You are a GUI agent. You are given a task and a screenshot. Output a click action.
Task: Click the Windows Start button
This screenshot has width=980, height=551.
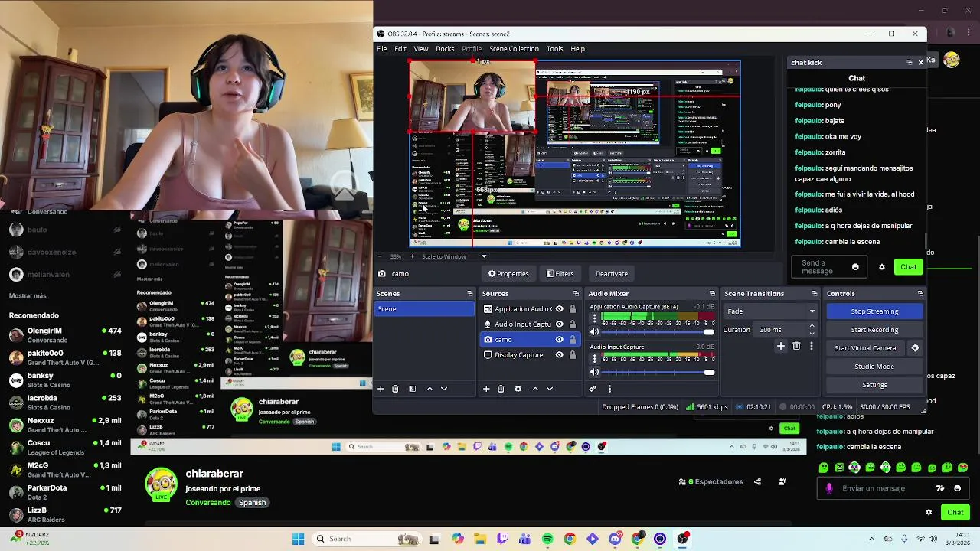[299, 540]
